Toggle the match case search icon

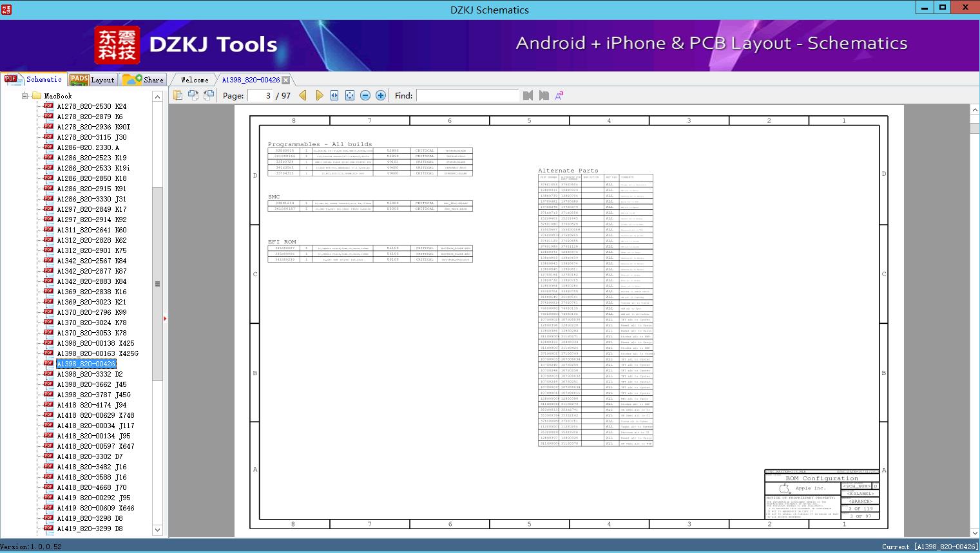pyautogui.click(x=559, y=95)
